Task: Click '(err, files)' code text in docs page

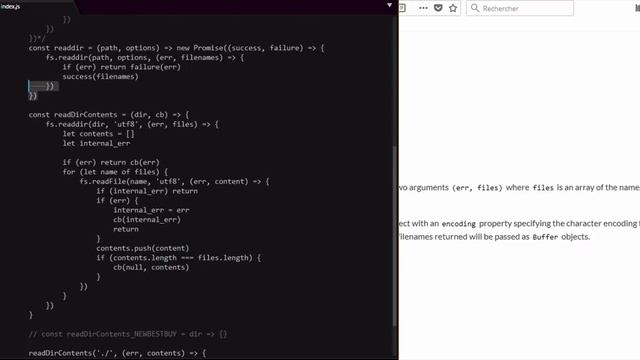Action: click(x=477, y=188)
